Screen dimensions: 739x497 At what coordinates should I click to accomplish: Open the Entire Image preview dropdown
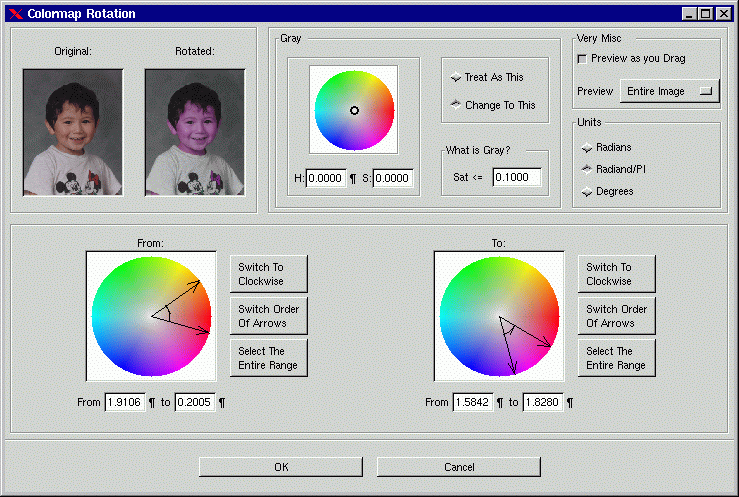pos(669,91)
